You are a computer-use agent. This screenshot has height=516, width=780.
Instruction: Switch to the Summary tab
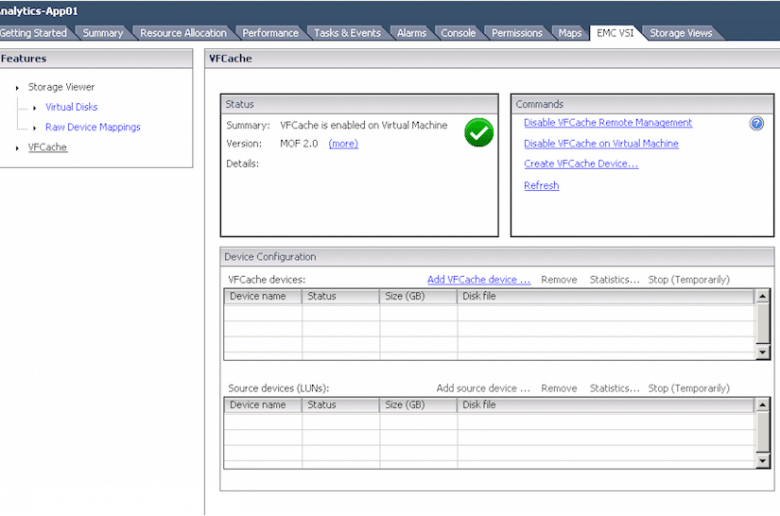[102, 33]
